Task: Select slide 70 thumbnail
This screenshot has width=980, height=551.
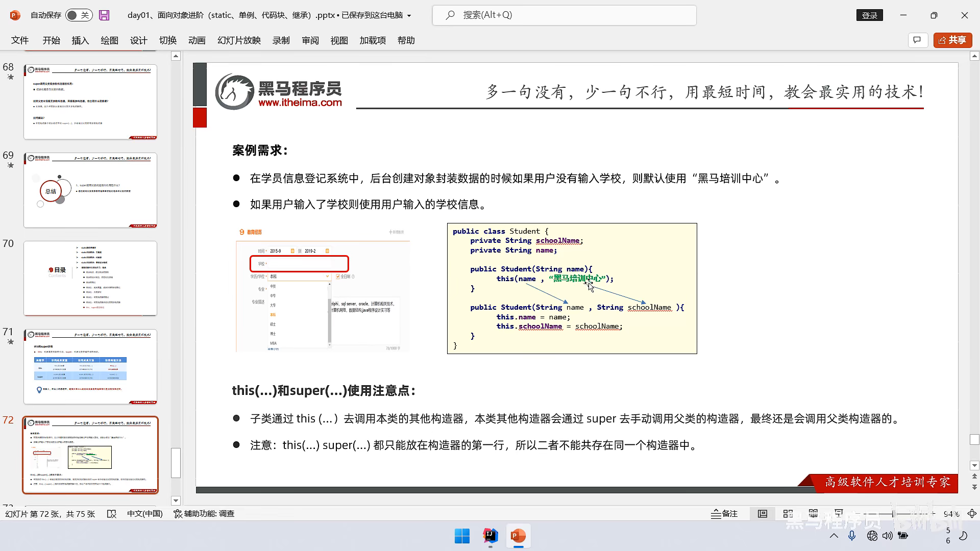Action: 90,278
